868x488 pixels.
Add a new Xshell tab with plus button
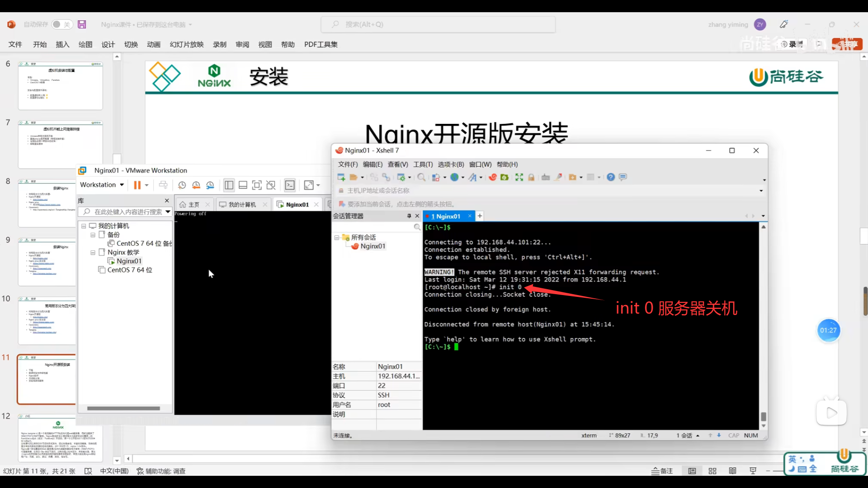tap(480, 216)
